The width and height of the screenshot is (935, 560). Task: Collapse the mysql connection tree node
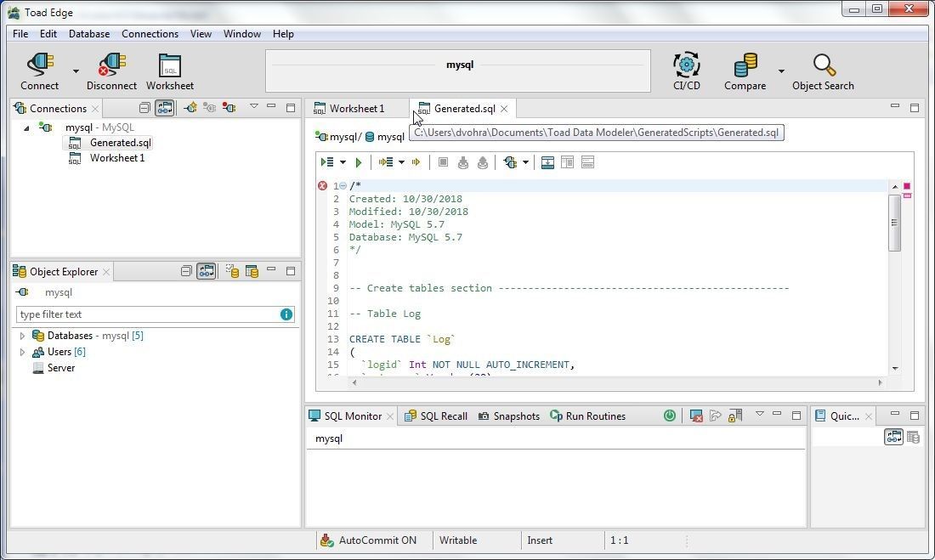[x=26, y=127]
